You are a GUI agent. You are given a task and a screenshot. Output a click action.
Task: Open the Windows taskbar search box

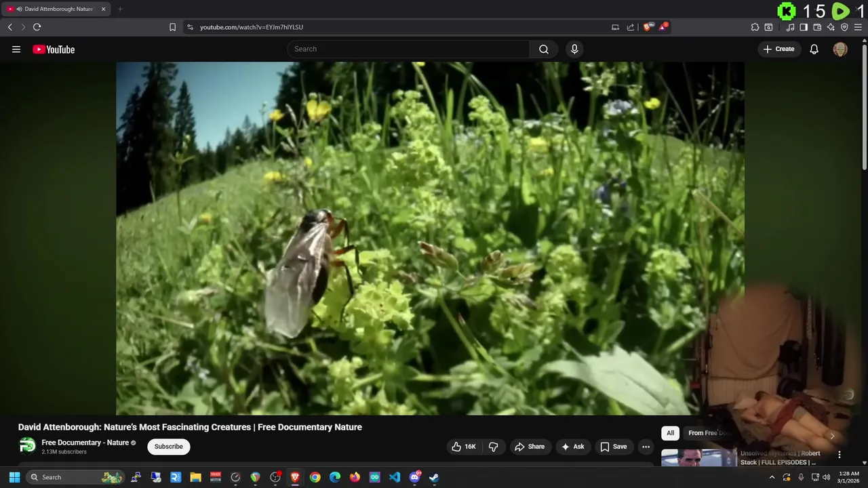[76, 477]
